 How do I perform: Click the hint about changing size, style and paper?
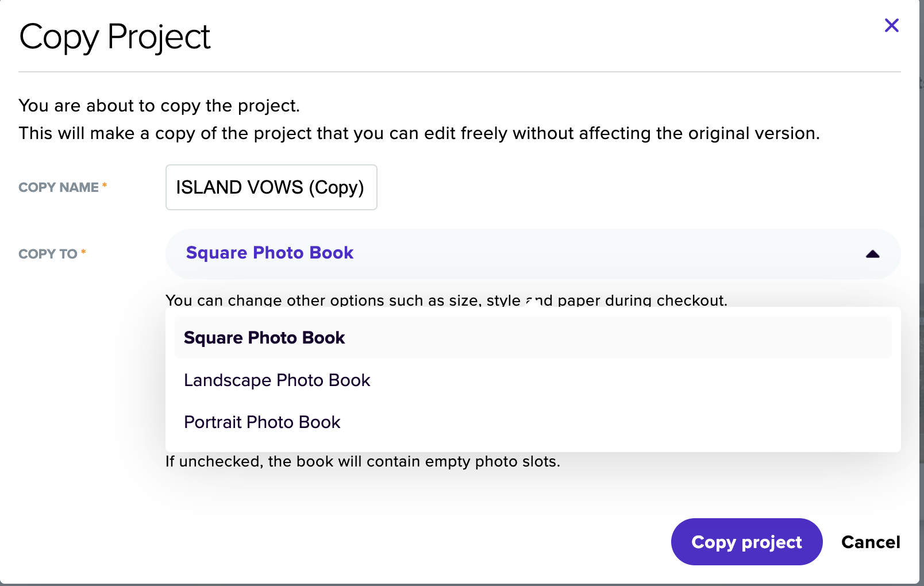click(x=446, y=300)
